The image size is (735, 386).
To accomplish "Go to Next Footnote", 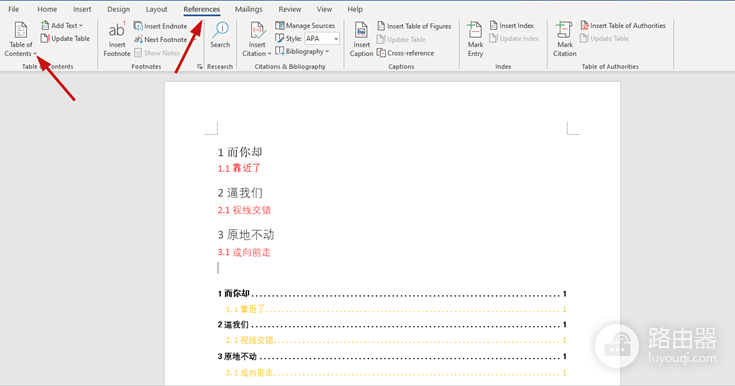I will (161, 39).
